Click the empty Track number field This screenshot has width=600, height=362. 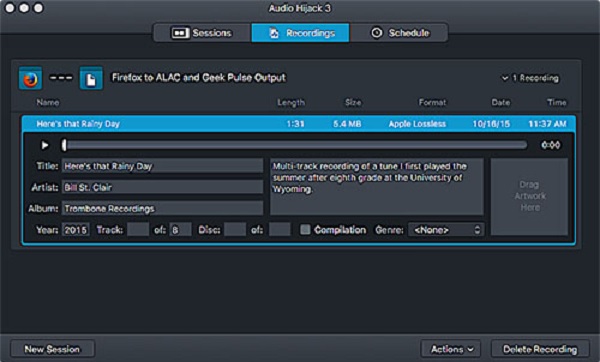[138, 230]
